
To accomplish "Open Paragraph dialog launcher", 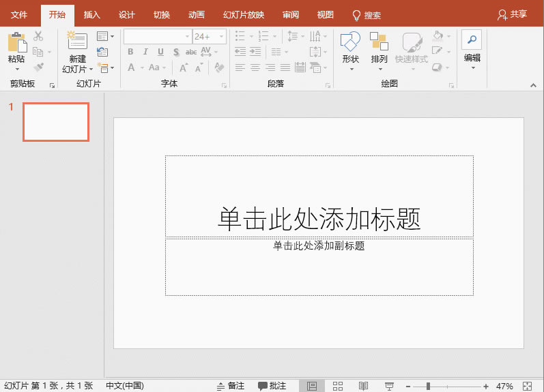I will 328,85.
